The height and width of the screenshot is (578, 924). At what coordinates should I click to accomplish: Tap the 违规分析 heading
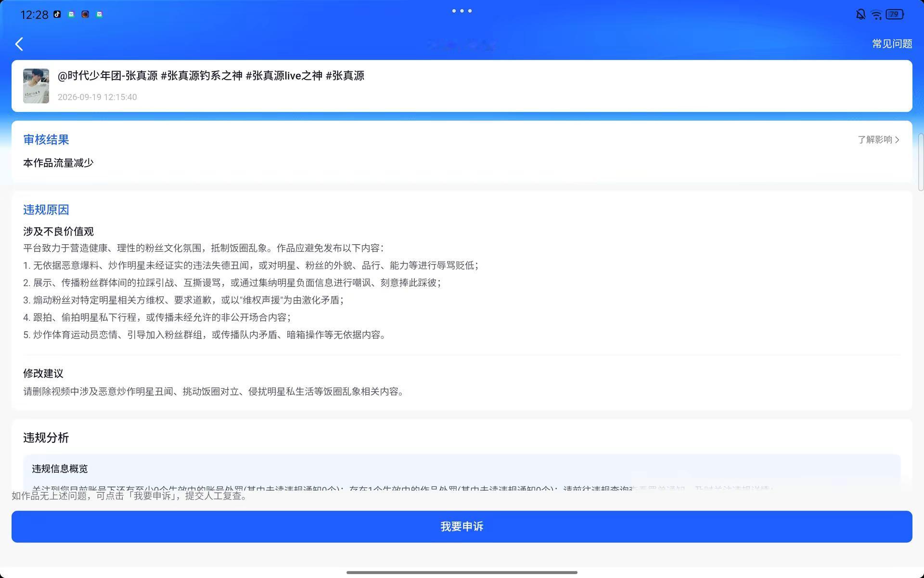coord(46,438)
